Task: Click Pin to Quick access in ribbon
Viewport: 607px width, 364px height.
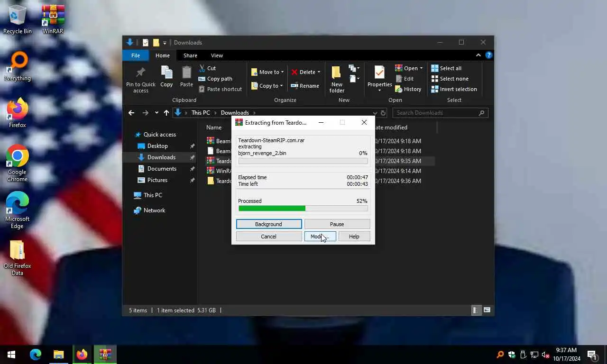Action: (x=141, y=79)
